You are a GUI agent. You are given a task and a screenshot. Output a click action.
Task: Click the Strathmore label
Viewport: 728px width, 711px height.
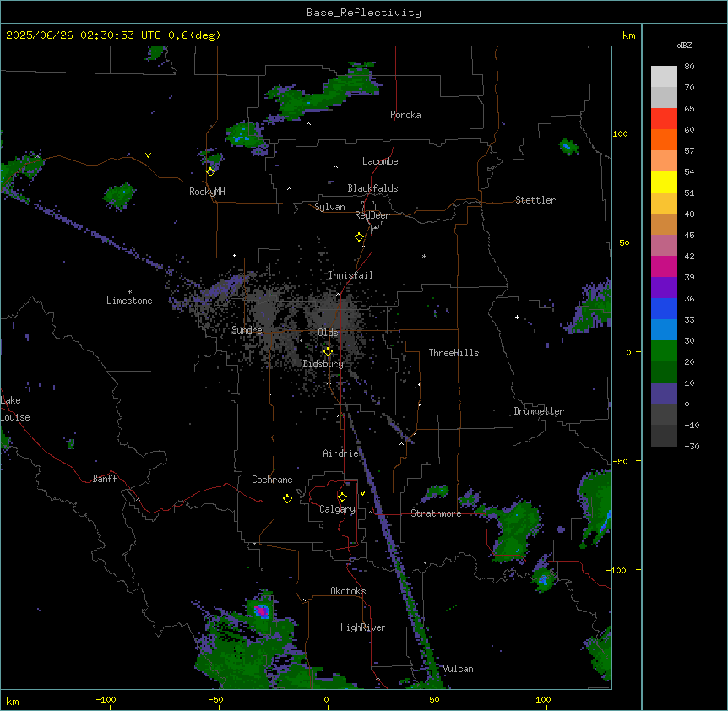[436, 513]
